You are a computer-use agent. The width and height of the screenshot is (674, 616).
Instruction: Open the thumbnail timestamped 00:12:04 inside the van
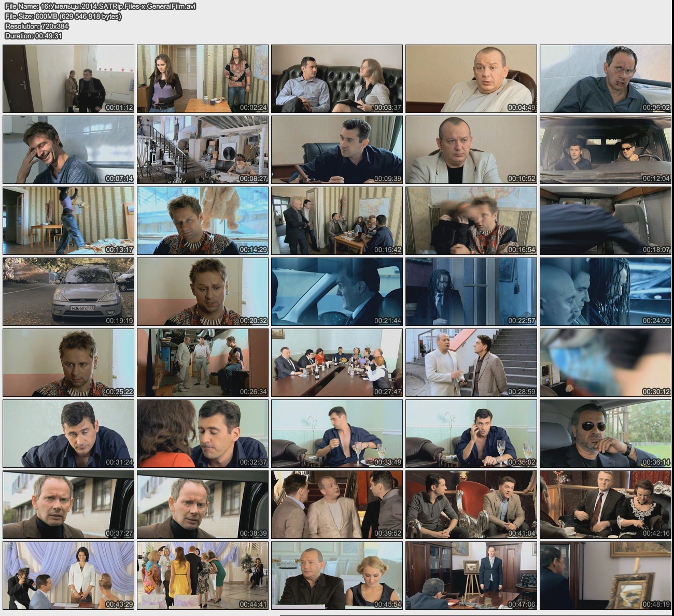(605, 150)
